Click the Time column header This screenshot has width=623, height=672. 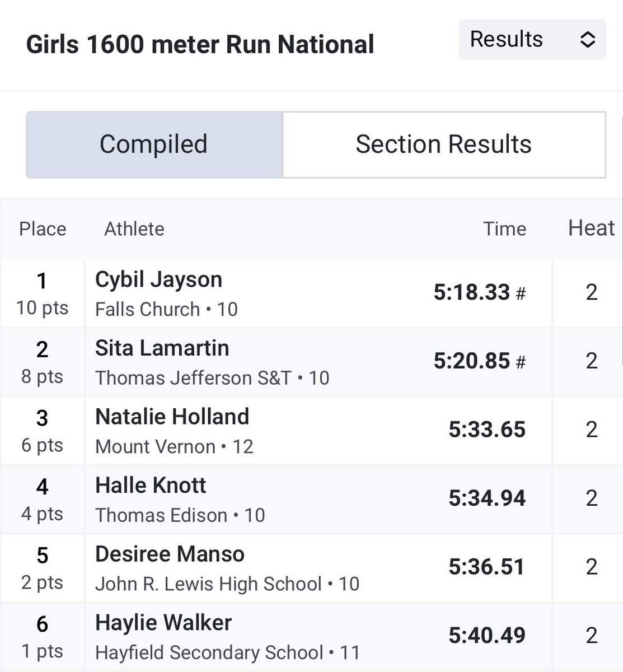(505, 229)
